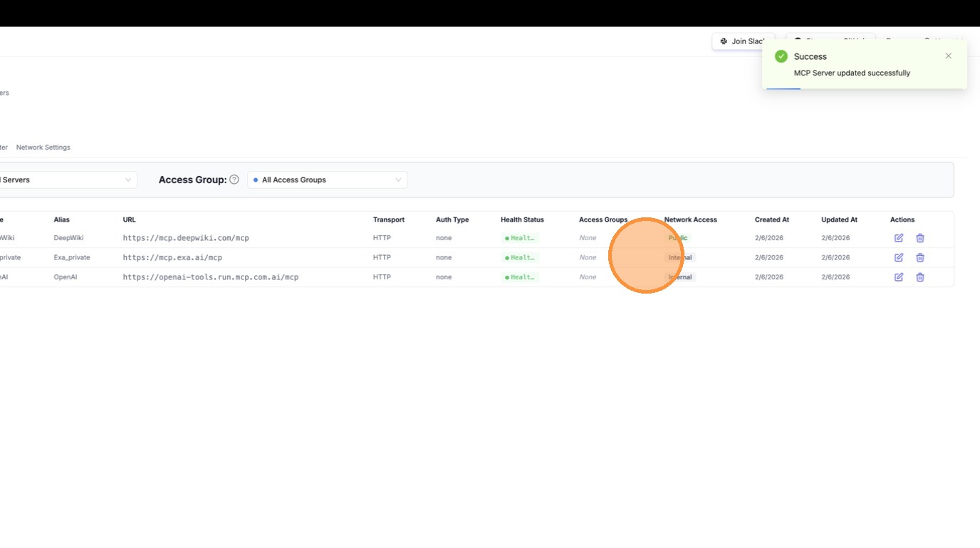Screen dimensions: 980x548
Task: Click the Updated At column header
Action: pyautogui.click(x=839, y=219)
